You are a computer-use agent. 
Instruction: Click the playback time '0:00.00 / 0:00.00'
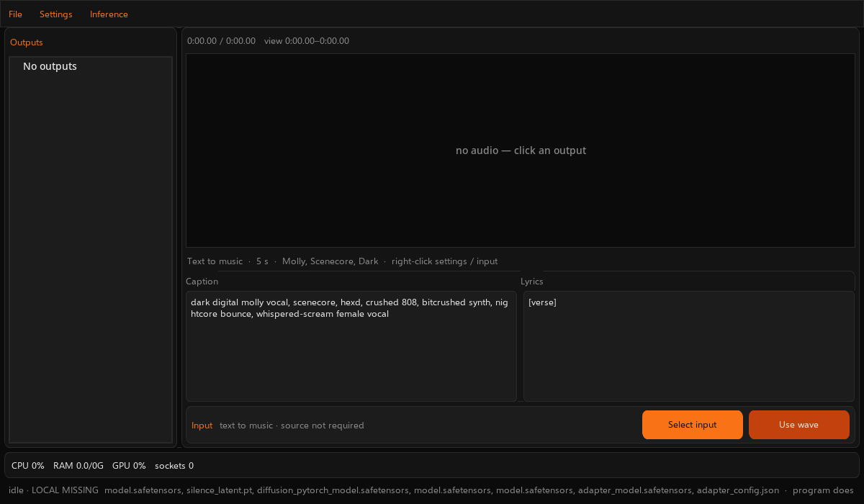(x=221, y=41)
